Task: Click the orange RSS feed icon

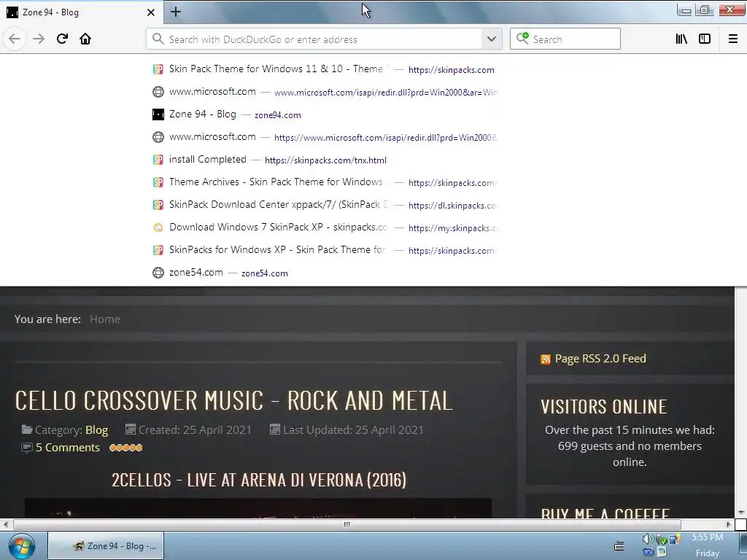Action: point(546,359)
